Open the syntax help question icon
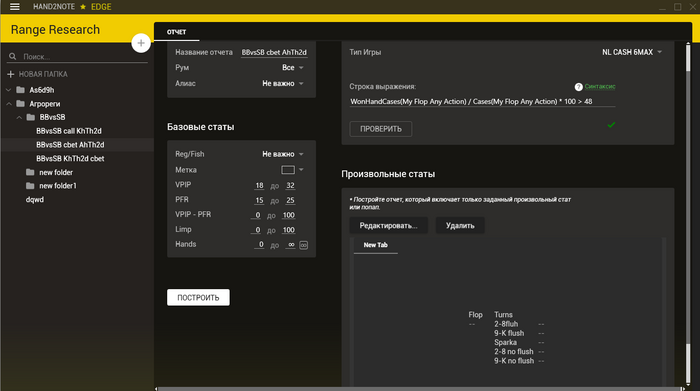 (x=579, y=87)
